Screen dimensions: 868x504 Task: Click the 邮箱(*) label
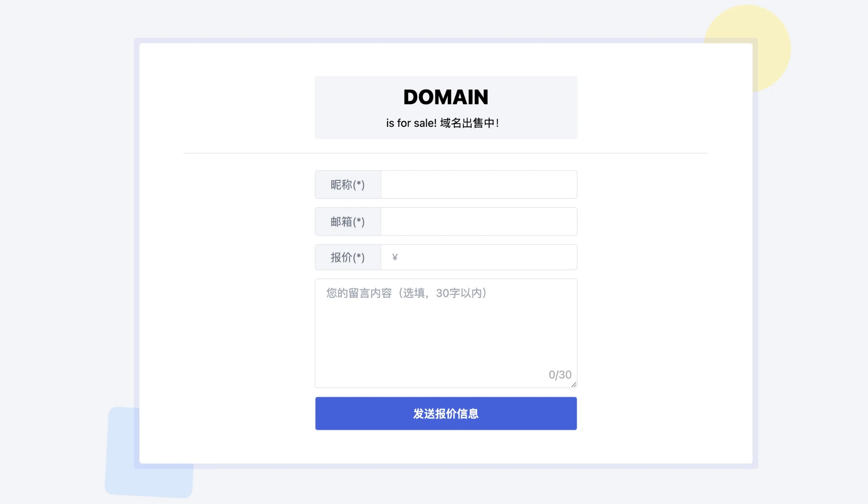348,221
